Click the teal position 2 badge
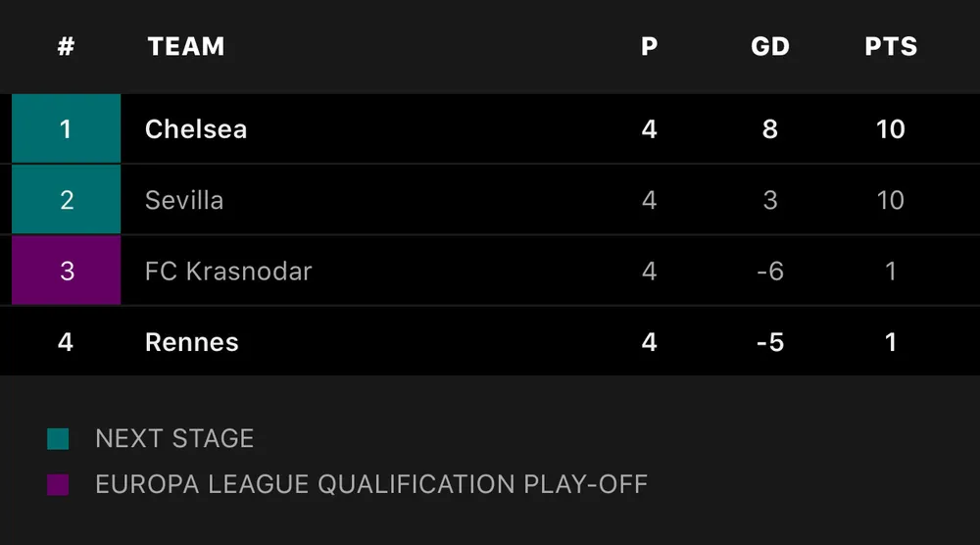 coord(66,200)
